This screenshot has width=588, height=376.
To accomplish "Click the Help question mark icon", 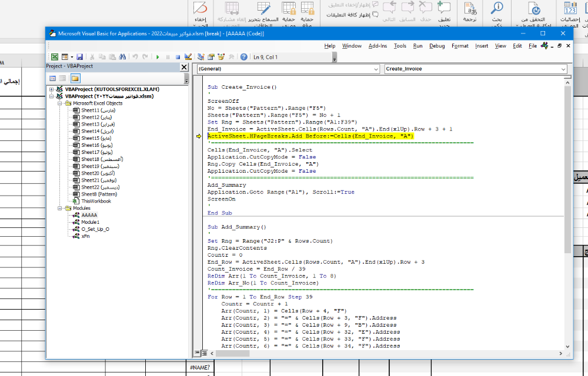I will coord(243,57).
